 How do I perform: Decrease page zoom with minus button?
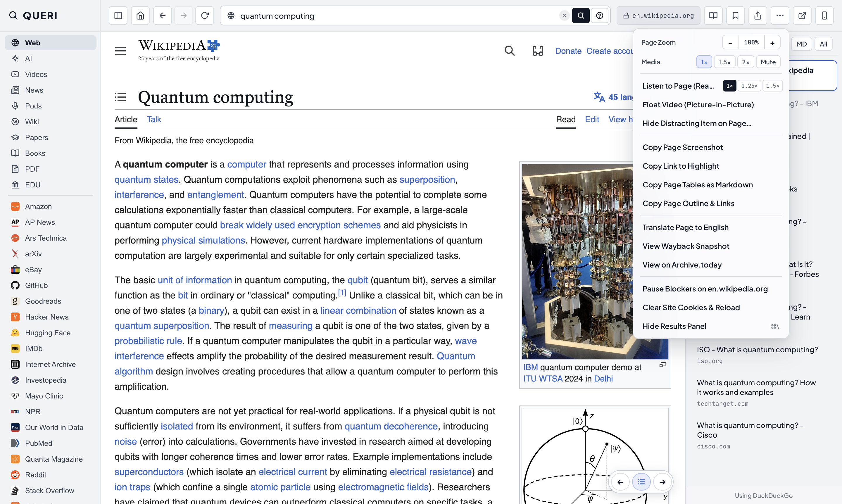[730, 43]
